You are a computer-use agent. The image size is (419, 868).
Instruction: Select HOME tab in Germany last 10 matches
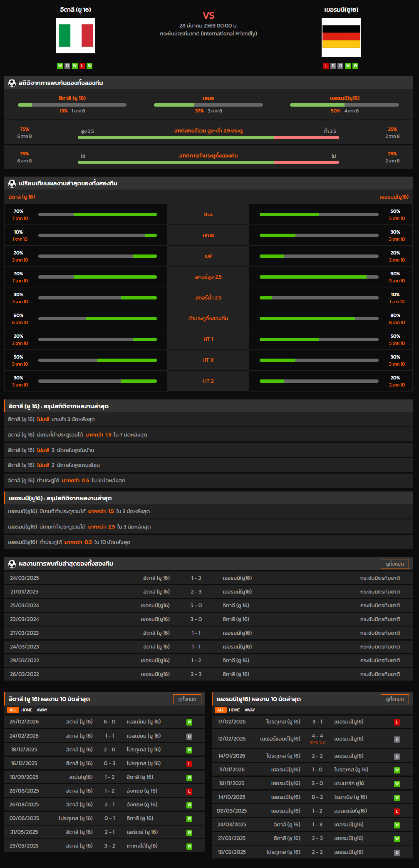point(234,710)
